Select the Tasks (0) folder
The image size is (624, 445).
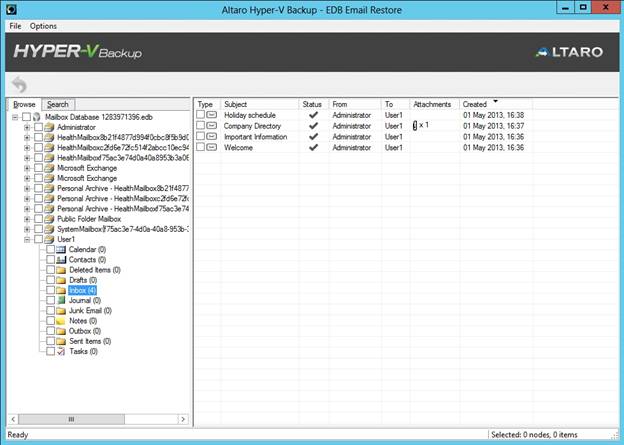(83, 351)
